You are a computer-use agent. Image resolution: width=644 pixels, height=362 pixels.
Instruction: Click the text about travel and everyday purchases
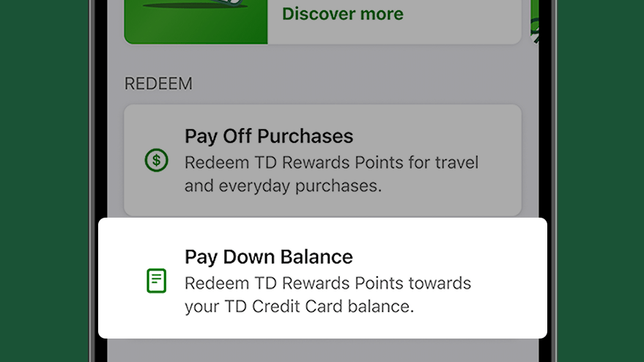[331, 174]
